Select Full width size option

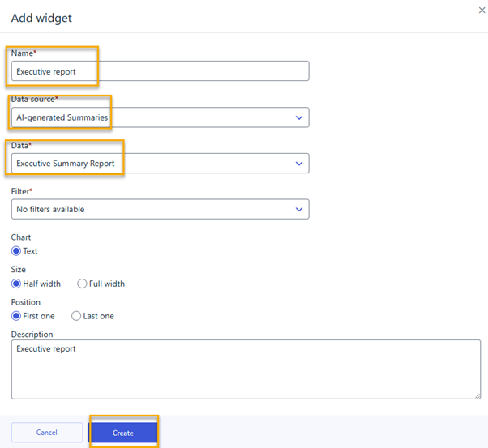(82, 284)
